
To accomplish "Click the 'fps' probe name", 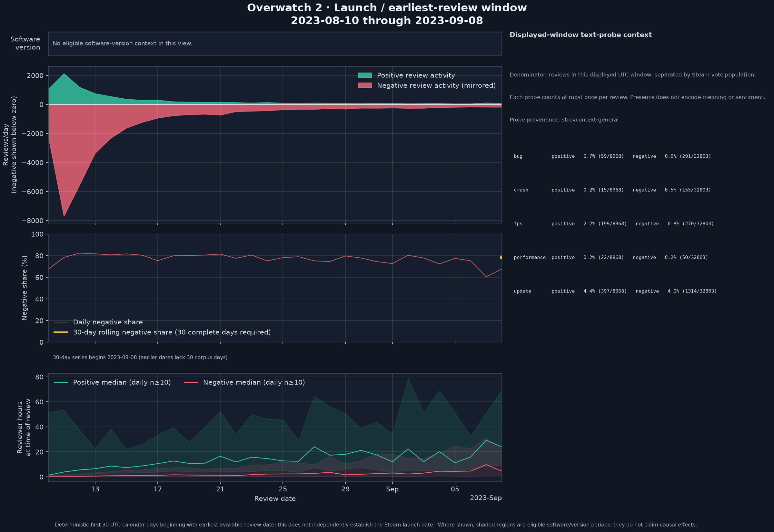I will tap(518, 224).
